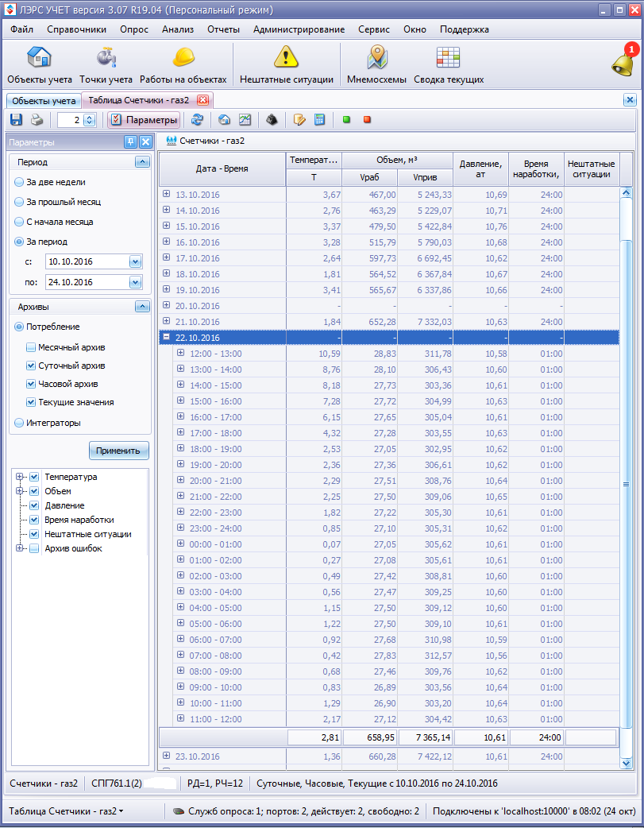
Task: Open the Анализ menu
Action: pyautogui.click(x=178, y=29)
